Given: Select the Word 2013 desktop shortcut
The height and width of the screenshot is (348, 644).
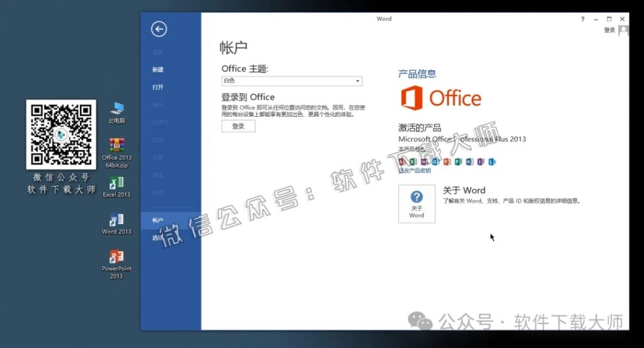Looking at the screenshot, I should click(x=116, y=224).
